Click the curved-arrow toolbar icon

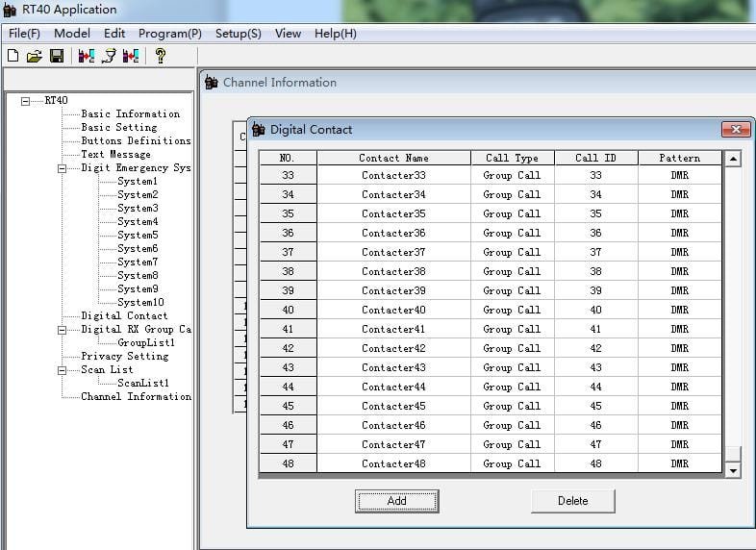point(109,56)
